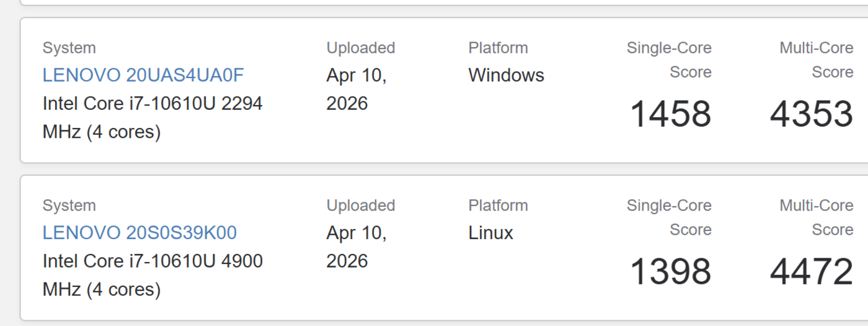Click the Uploaded label in the Windows result

point(361,48)
